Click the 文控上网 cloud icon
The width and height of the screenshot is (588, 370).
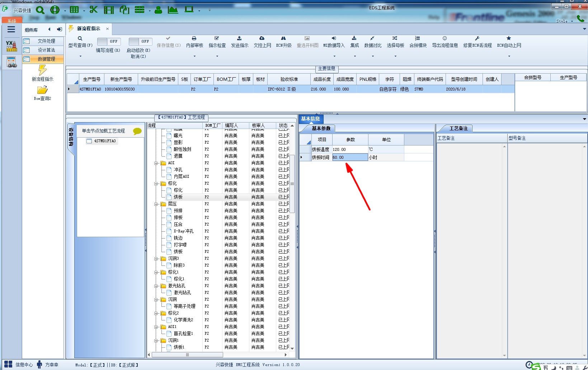tap(262, 38)
